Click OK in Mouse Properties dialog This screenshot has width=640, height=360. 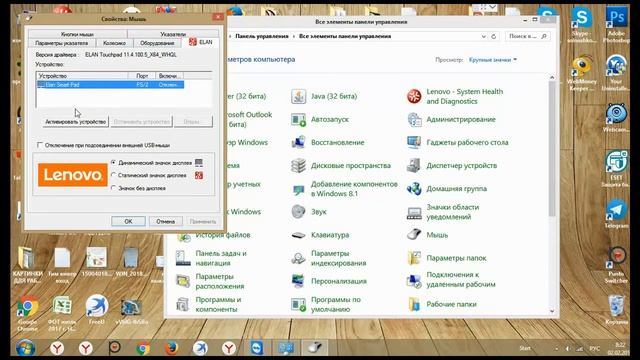tap(128, 221)
